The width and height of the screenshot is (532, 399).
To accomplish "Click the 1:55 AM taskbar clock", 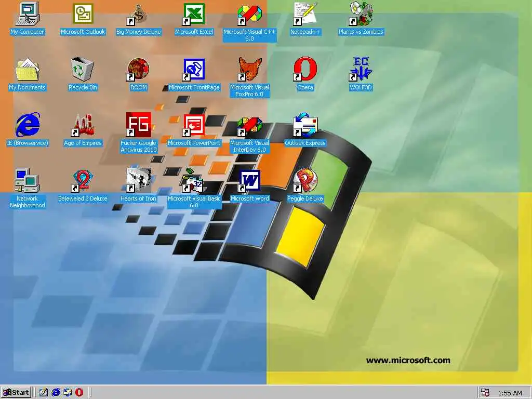I will [x=510, y=393].
